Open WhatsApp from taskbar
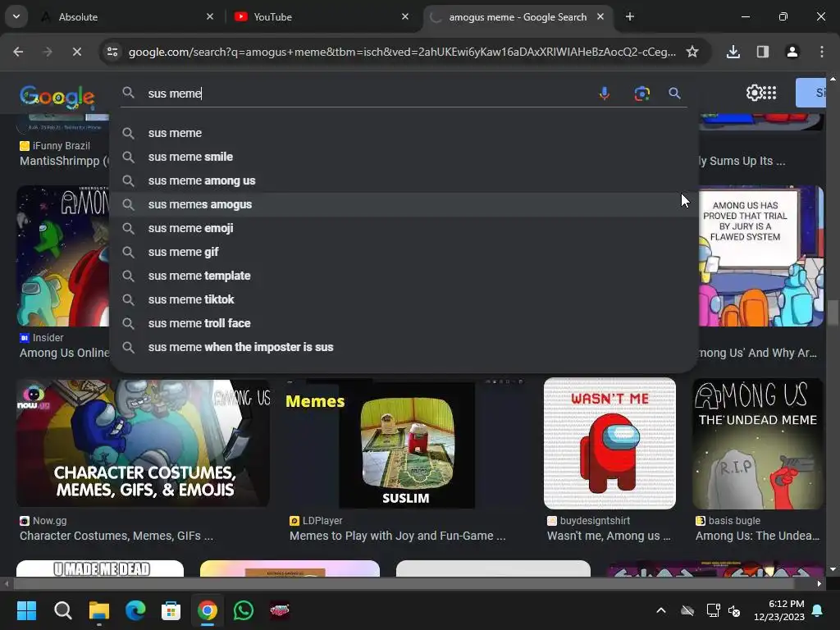 pos(243,610)
